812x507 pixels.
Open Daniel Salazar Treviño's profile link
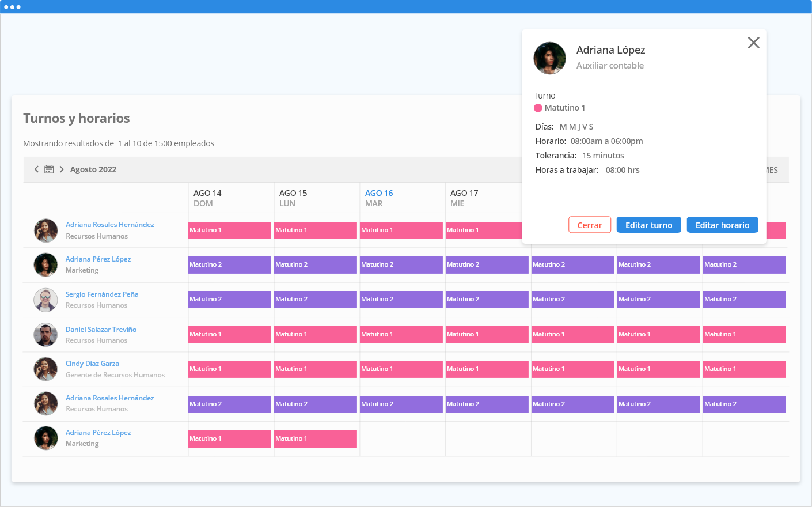coord(101,330)
